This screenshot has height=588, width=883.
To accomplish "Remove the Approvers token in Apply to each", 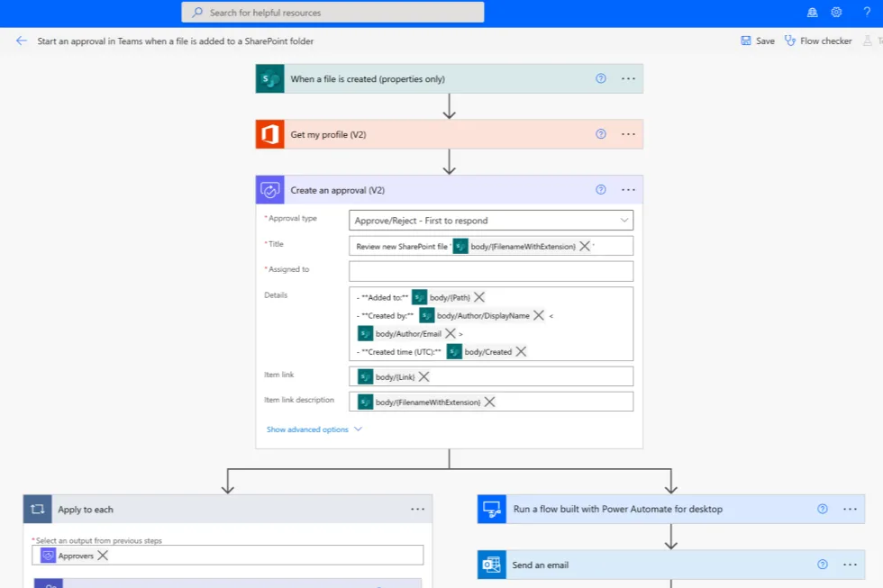I will [103, 556].
